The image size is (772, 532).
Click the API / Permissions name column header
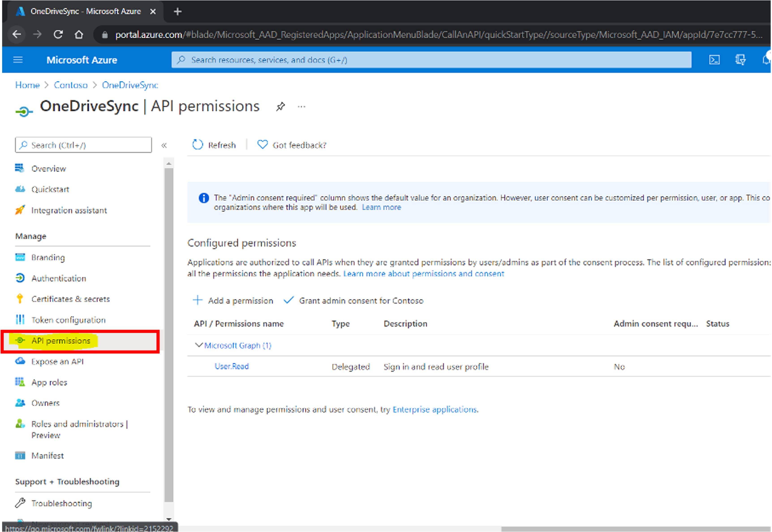pos(239,324)
